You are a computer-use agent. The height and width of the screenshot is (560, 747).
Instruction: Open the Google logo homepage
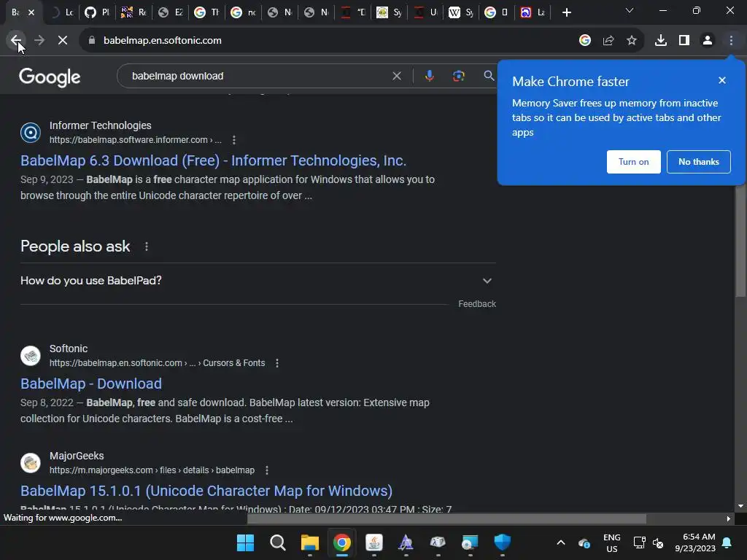coord(50,77)
